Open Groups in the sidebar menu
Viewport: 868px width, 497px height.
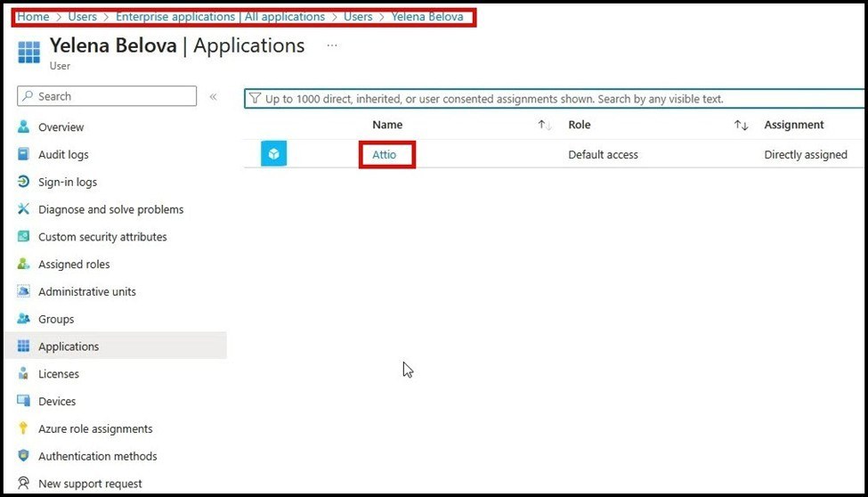click(56, 320)
